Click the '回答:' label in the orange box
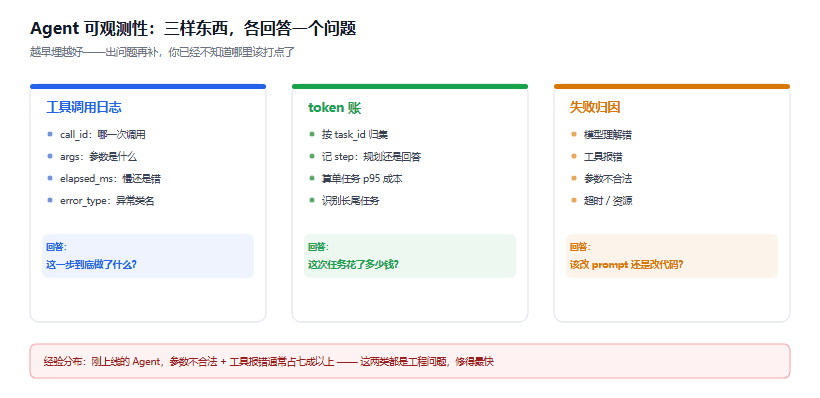820x398 pixels. (x=580, y=247)
